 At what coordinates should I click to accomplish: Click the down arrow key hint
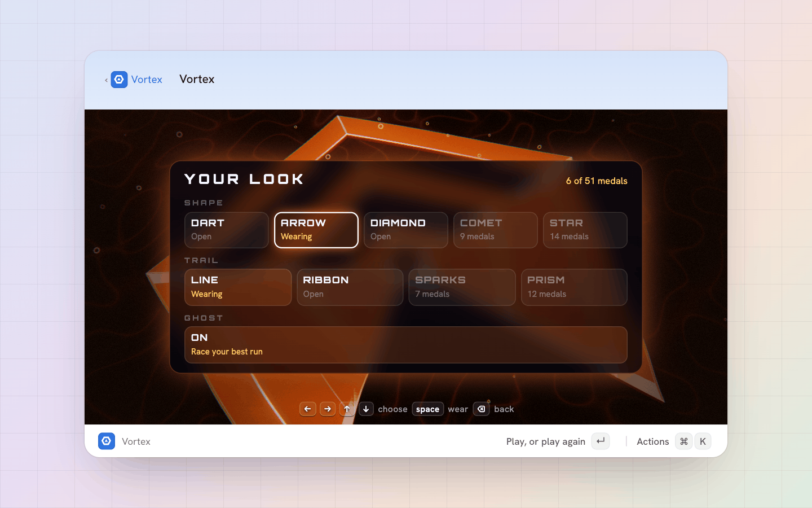pyautogui.click(x=366, y=409)
